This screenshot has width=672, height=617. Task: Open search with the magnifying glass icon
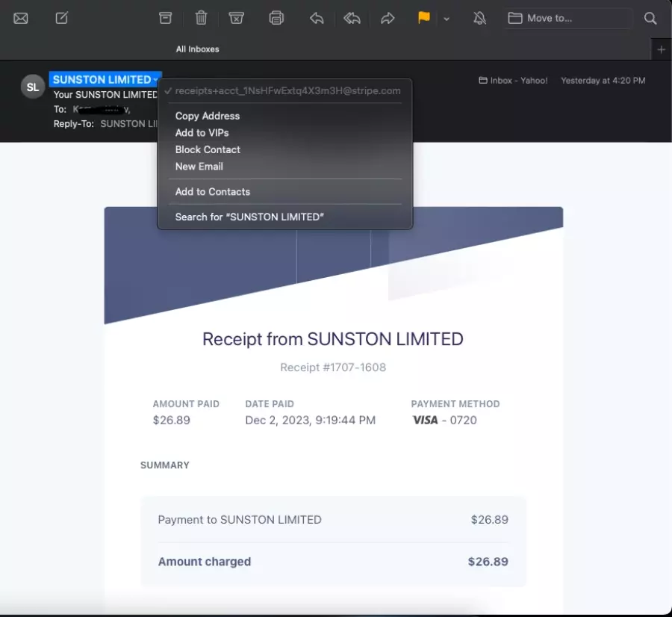(x=650, y=18)
